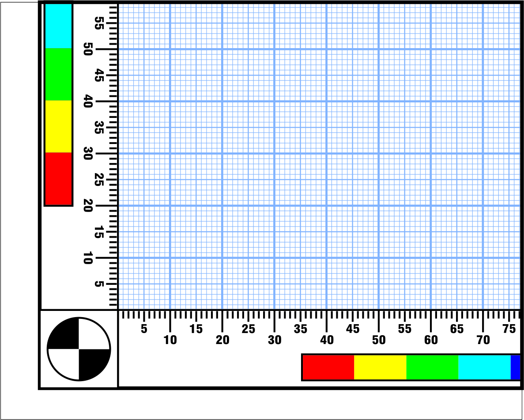
Task: Click the number 60 on the horizontal ruler
Action: pyautogui.click(x=431, y=340)
